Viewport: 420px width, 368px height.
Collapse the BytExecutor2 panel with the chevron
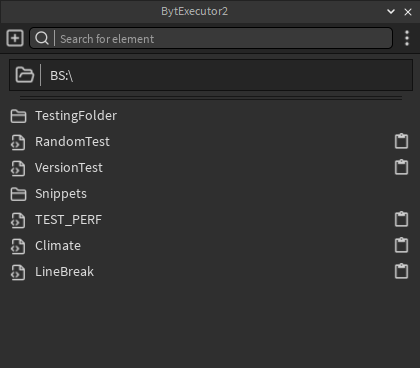(391, 12)
